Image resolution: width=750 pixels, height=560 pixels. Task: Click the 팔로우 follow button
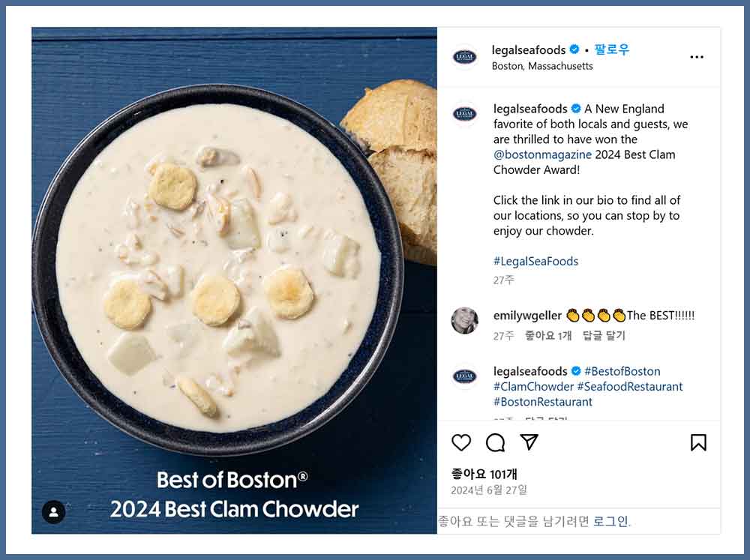(x=611, y=49)
